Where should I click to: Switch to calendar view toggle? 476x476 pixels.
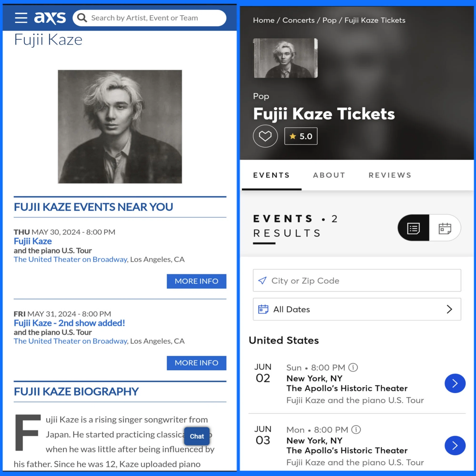(445, 228)
